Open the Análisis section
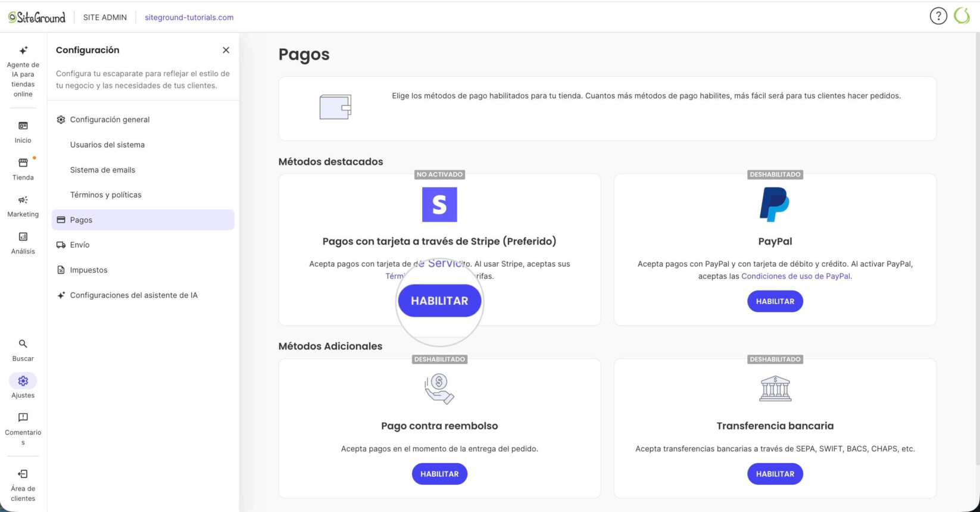 pyautogui.click(x=23, y=243)
